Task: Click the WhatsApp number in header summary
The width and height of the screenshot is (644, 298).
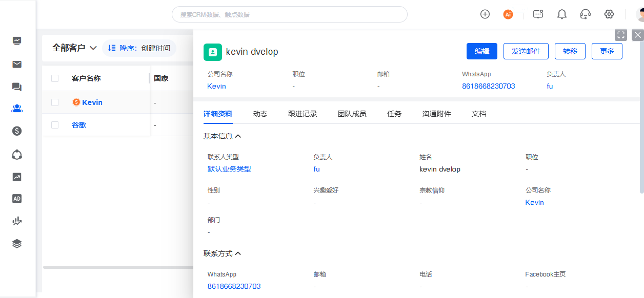Action: [x=489, y=86]
